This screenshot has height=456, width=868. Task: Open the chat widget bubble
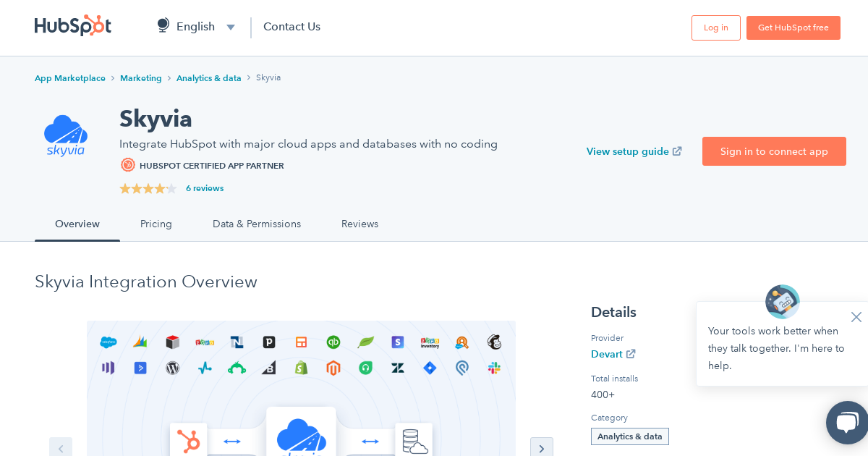pos(846,423)
